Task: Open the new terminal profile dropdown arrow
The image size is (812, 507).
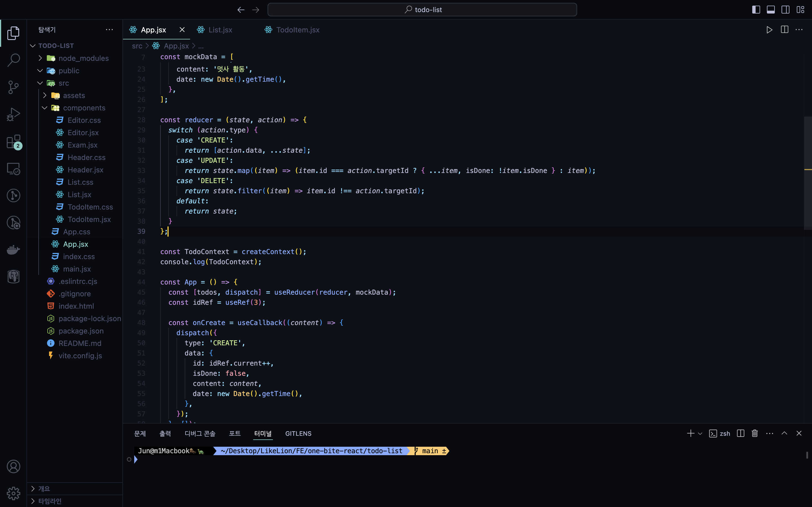Action: [x=700, y=433]
